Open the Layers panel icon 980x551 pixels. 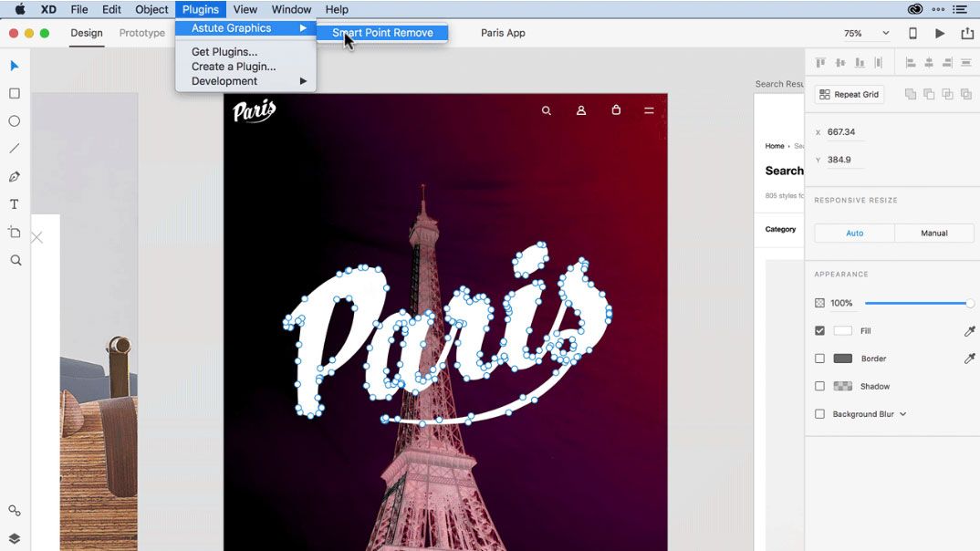15,538
